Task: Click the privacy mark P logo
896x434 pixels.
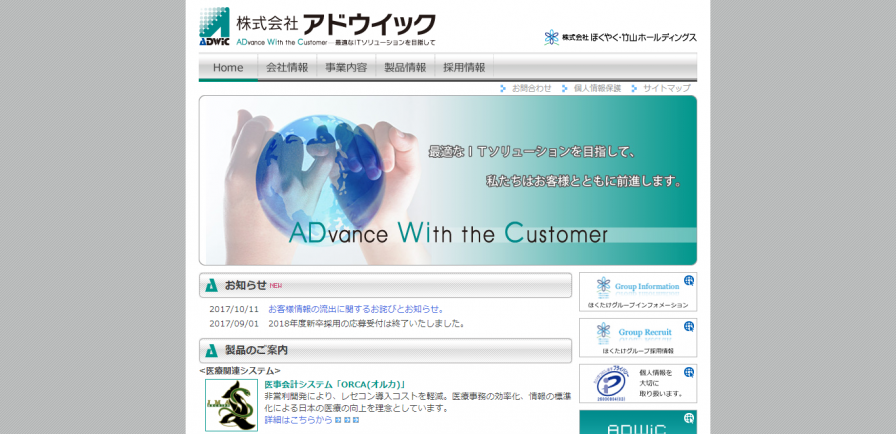Action: click(611, 384)
